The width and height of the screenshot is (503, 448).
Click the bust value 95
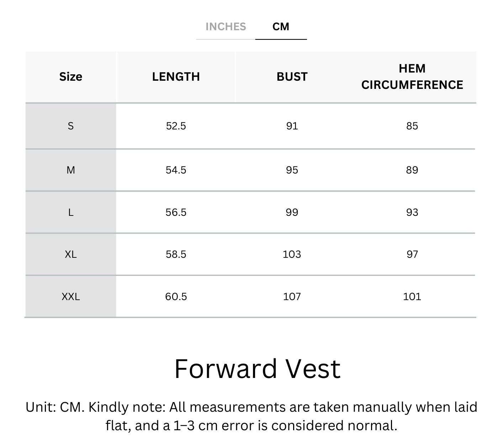(x=292, y=170)
